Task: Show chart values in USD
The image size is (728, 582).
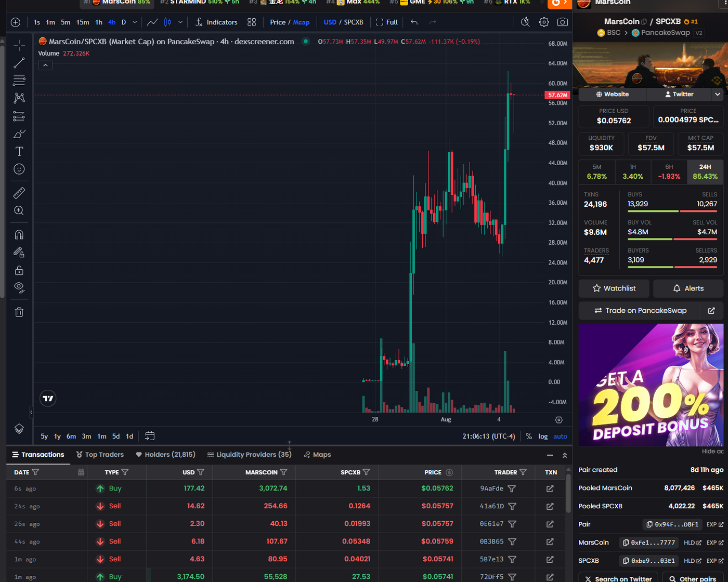Action: click(330, 22)
